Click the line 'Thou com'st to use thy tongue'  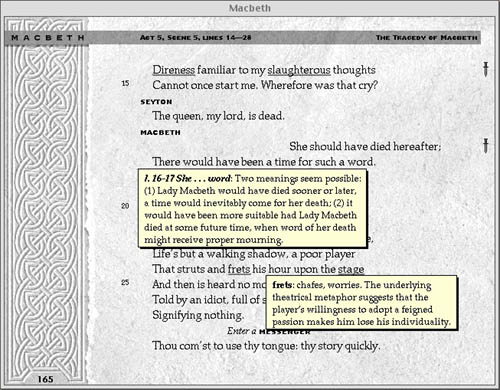(x=266, y=346)
